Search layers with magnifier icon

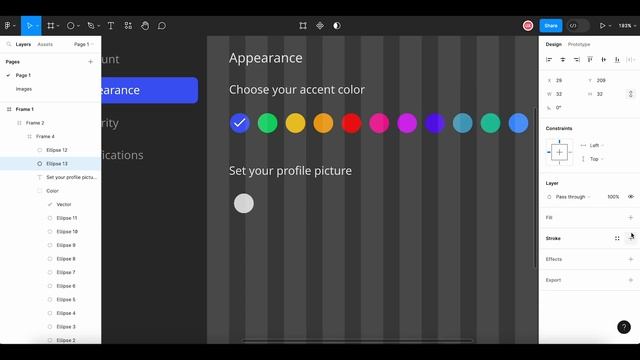(x=9, y=44)
